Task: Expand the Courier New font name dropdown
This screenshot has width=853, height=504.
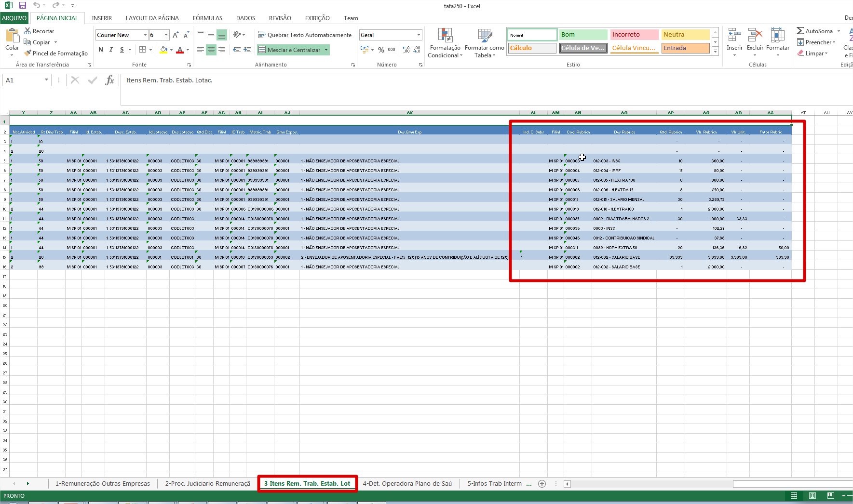Action: 145,35
